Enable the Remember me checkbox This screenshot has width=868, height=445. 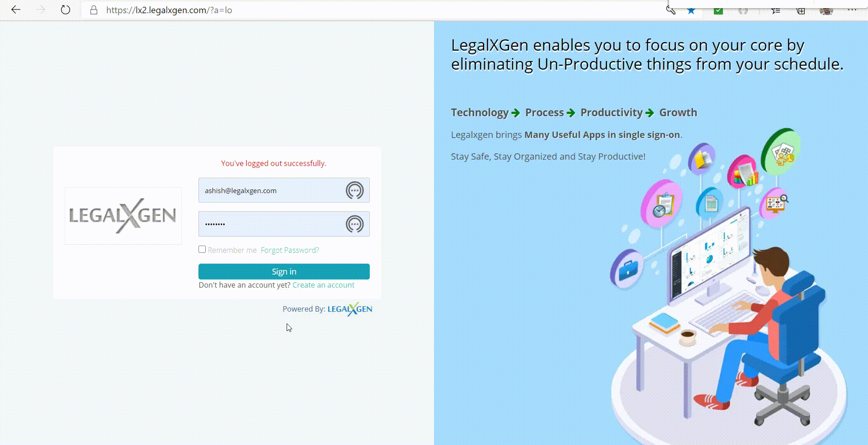(x=202, y=250)
